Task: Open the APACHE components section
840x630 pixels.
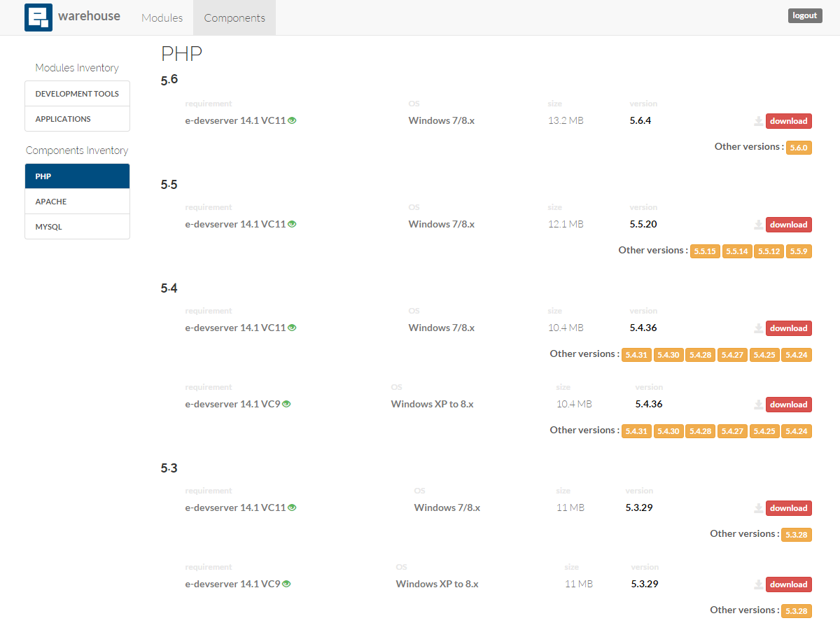Action: point(77,201)
